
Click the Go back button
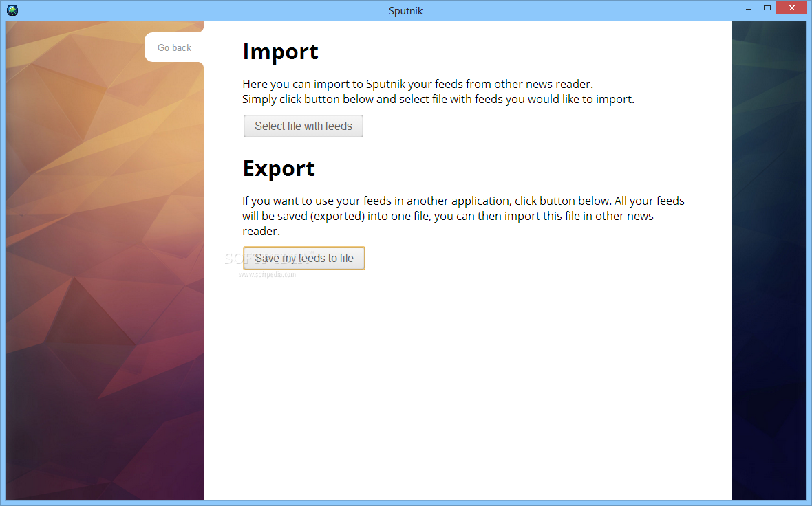175,47
